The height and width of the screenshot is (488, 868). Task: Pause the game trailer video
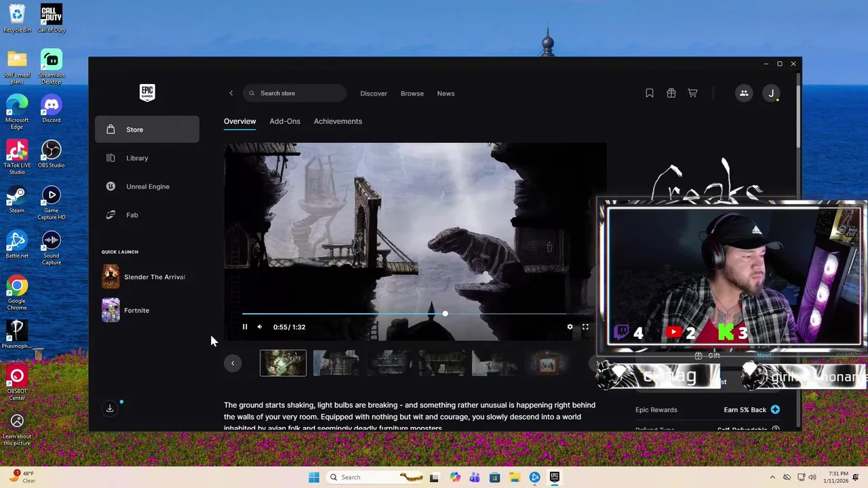(245, 327)
